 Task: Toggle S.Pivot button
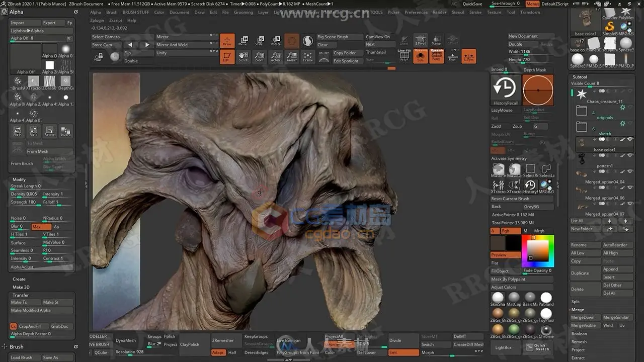tap(421, 40)
